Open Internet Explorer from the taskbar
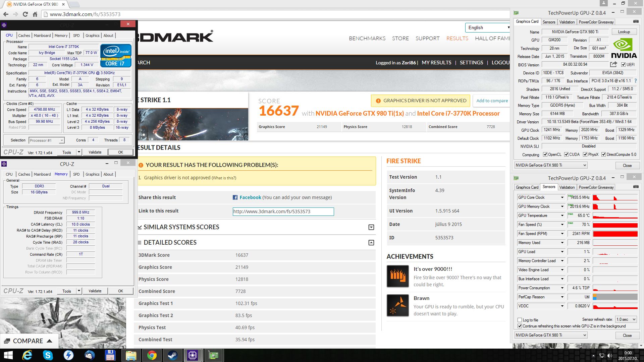This screenshot has width=644, height=362. [x=27, y=355]
